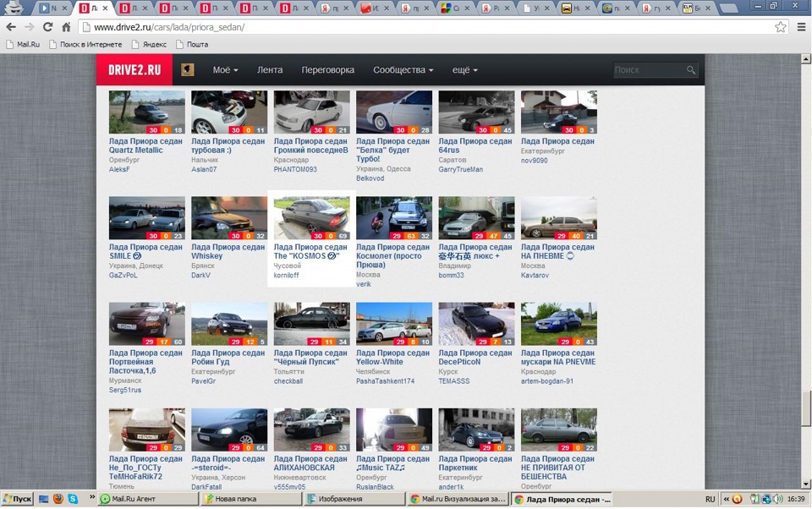This screenshot has width=812, height=509.
Task: Click the browser forward arrow
Action: (29, 27)
